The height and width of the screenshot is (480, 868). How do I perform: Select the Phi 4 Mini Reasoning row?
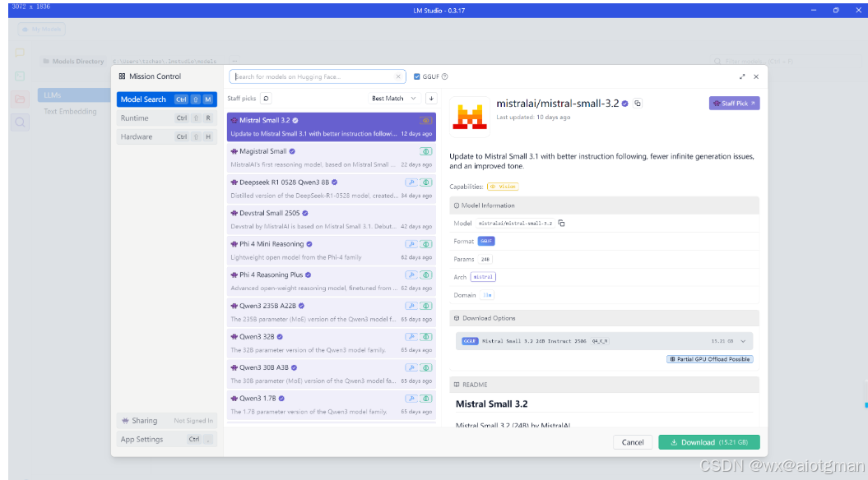(x=332, y=251)
